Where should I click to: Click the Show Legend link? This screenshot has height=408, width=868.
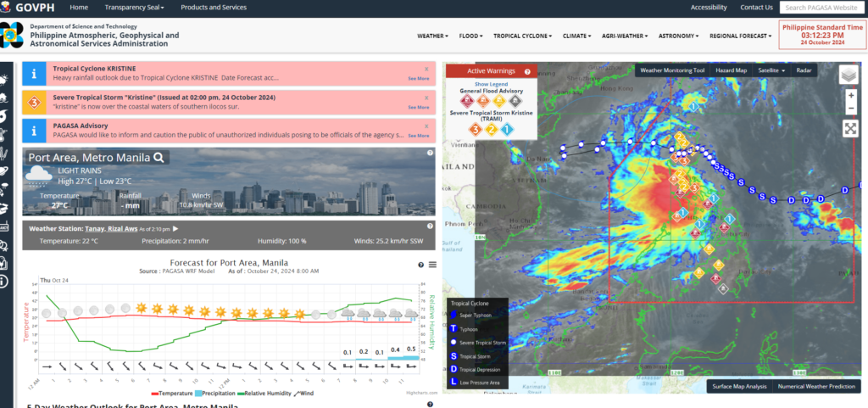pos(491,84)
